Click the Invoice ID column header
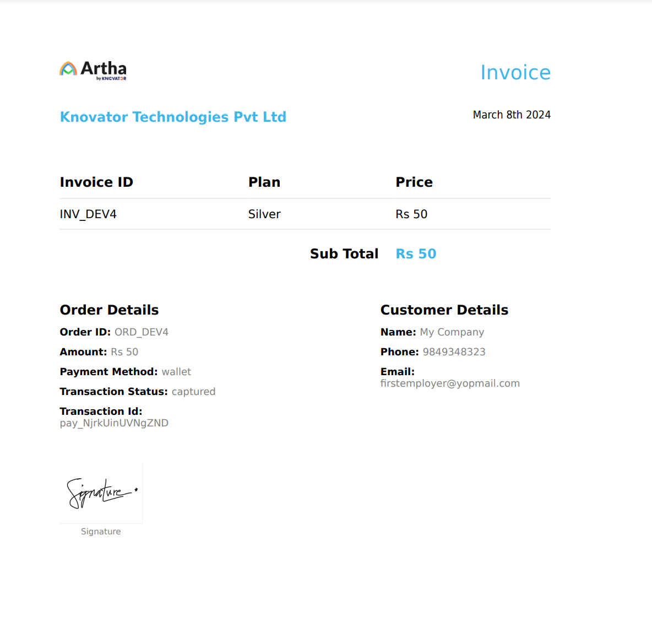 pyautogui.click(x=96, y=182)
